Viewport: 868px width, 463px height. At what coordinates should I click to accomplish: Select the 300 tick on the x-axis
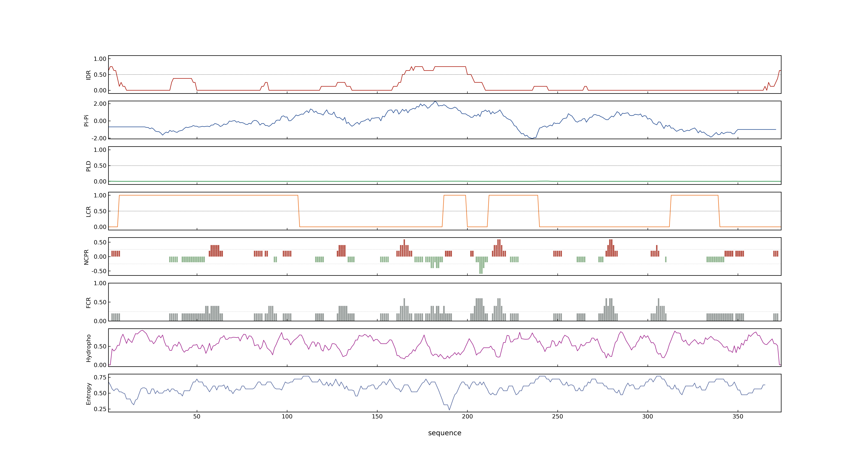point(648,416)
